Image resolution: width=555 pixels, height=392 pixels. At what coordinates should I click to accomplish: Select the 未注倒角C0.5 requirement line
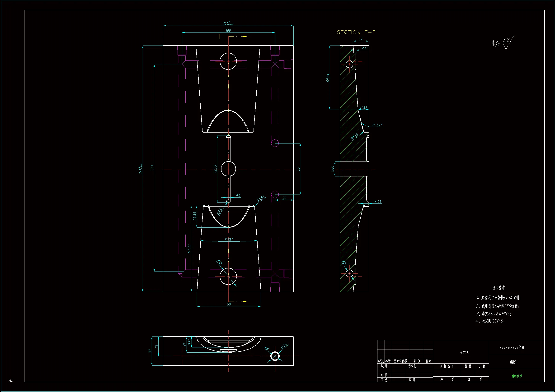coord(490,321)
